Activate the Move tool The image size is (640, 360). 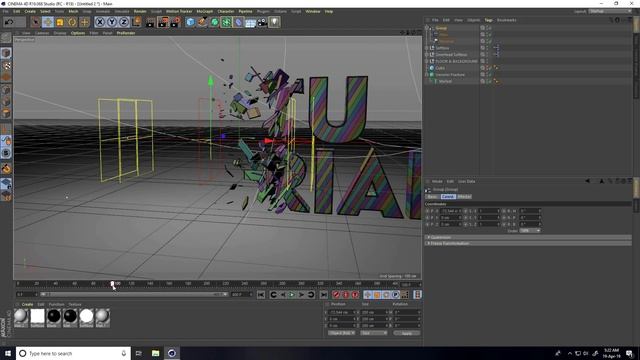[x=48, y=22]
